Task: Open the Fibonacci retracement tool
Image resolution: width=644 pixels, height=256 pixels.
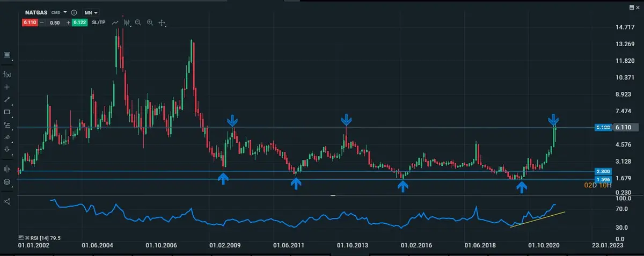Action: pos(8,125)
